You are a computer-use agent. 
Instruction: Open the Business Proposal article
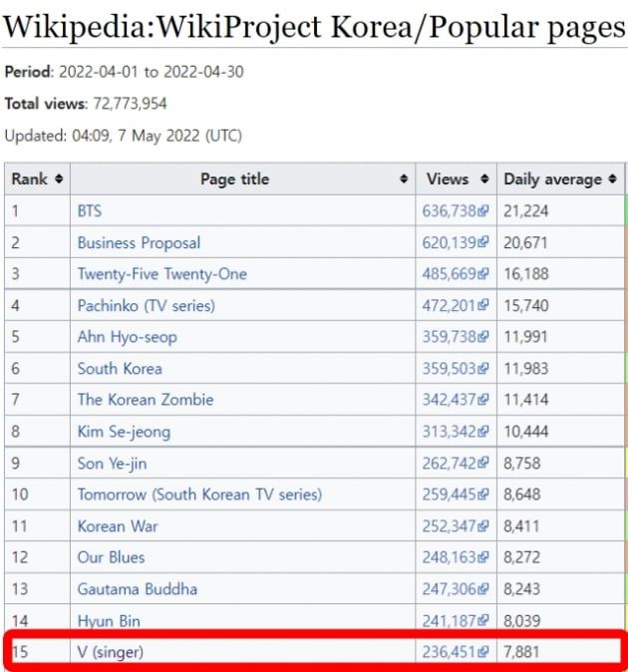coord(139,242)
